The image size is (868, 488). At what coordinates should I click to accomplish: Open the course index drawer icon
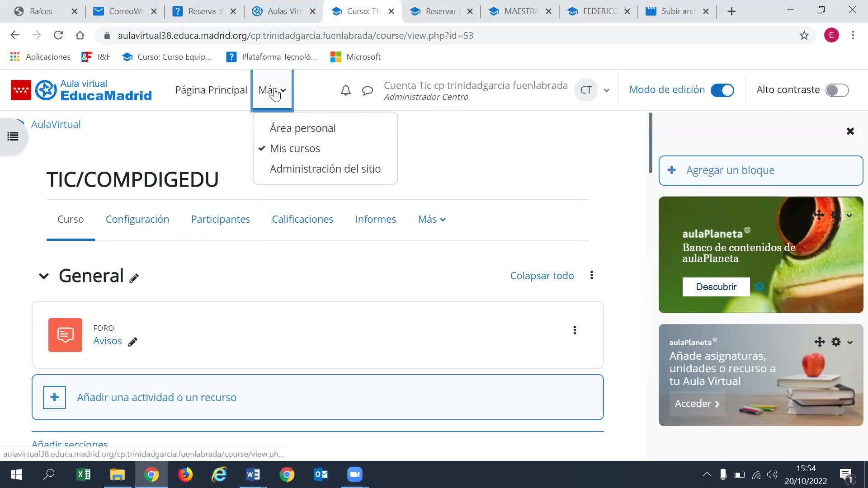pos(13,136)
